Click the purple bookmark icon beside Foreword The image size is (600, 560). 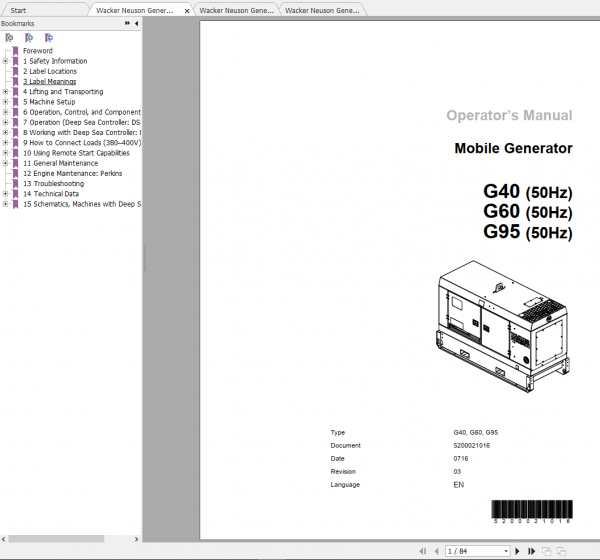pos(15,51)
